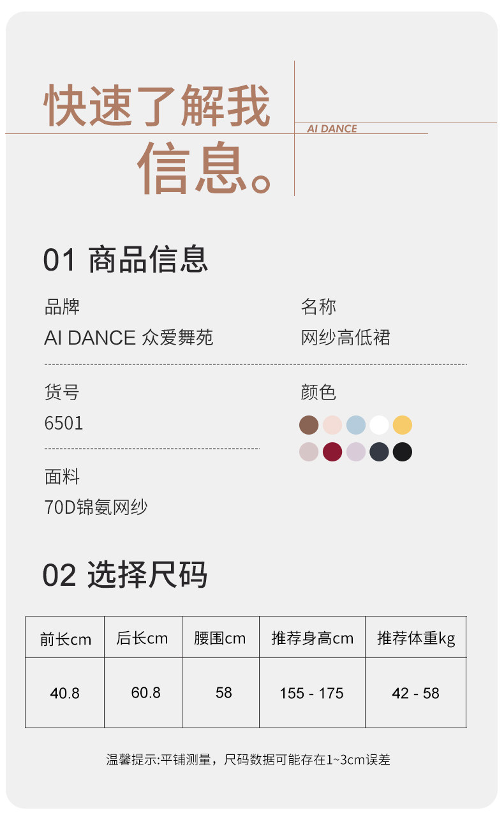Screen dimensions: 504x822
Task: Click the AI DANCE 众爱舞苑 brand name
Action: click(x=128, y=338)
